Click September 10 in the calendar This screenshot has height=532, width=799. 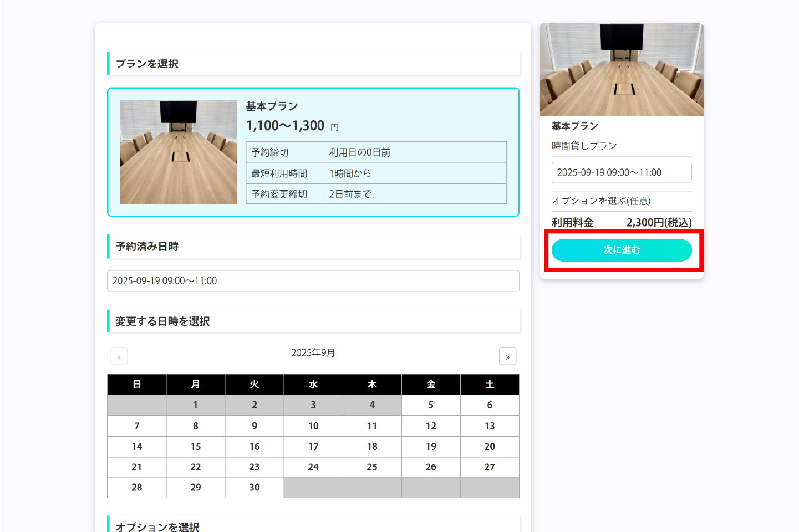coord(313,426)
